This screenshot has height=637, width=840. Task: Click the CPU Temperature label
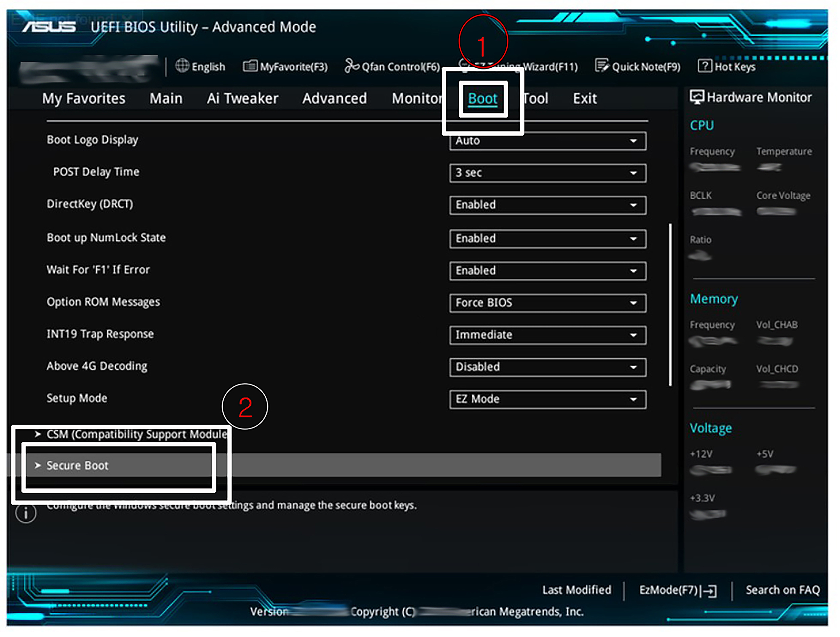pyautogui.click(x=784, y=152)
